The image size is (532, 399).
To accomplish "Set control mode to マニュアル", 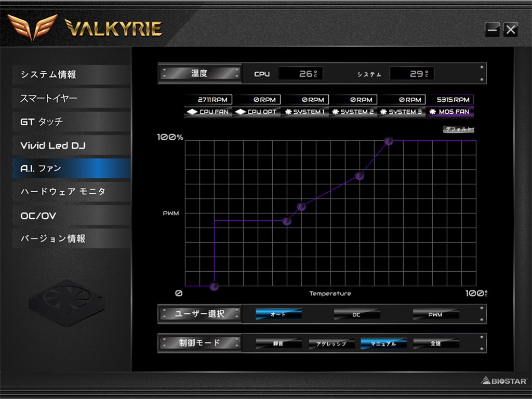I will click(x=384, y=343).
